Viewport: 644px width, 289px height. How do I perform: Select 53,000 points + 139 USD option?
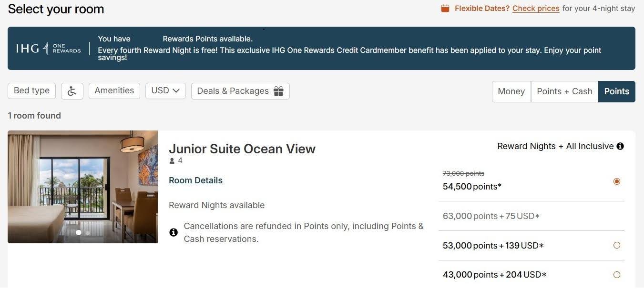tap(617, 245)
